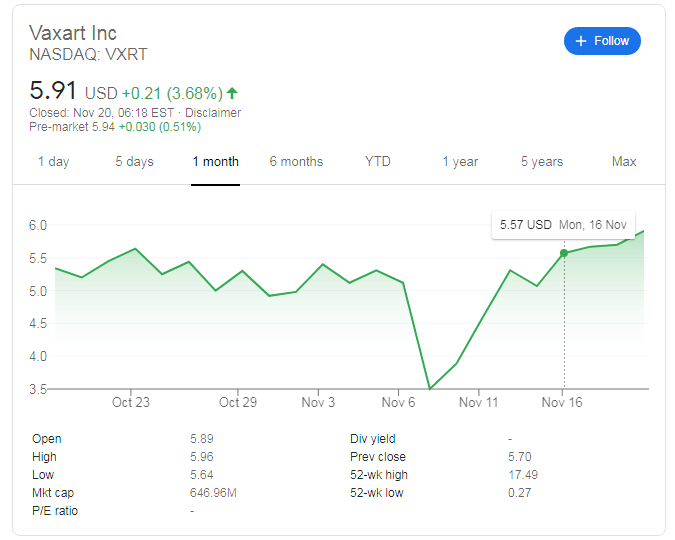Open the Disclaimer link

click(x=213, y=113)
